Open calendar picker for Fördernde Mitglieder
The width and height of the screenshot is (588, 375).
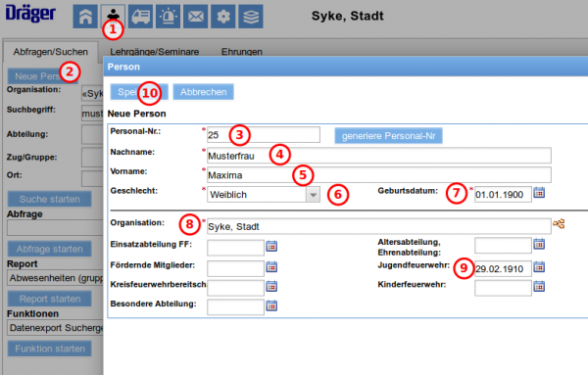click(271, 267)
